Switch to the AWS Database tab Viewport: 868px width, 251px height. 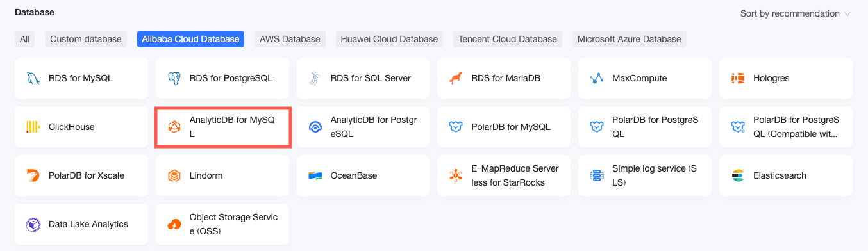point(290,39)
